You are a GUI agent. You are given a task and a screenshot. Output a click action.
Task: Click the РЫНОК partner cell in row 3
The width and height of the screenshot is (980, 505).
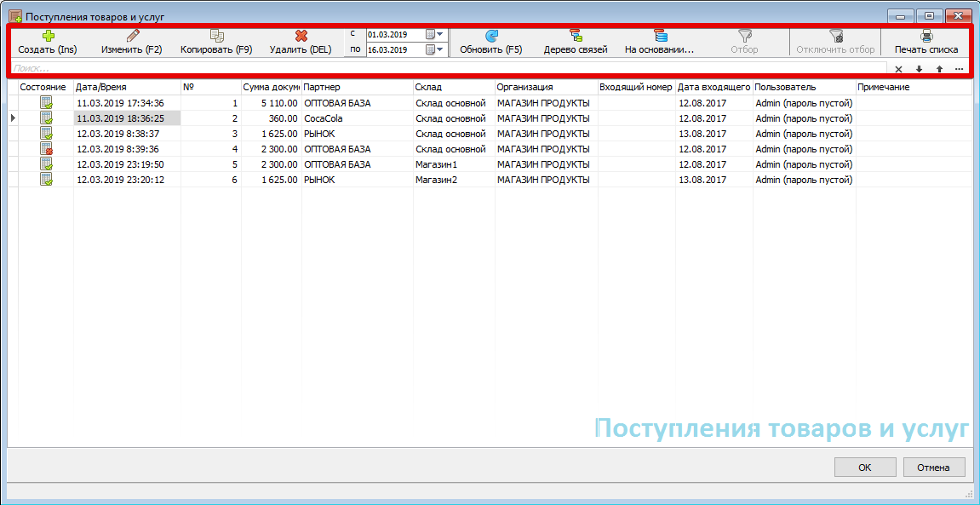[358, 133]
